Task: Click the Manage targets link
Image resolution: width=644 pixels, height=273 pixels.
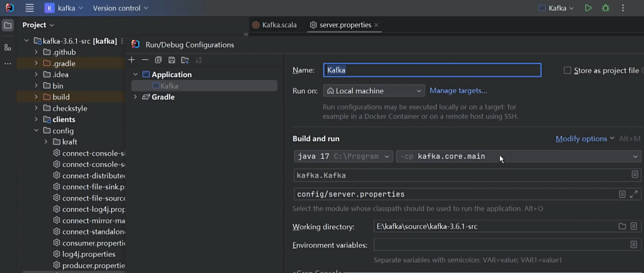Action: 458,91
